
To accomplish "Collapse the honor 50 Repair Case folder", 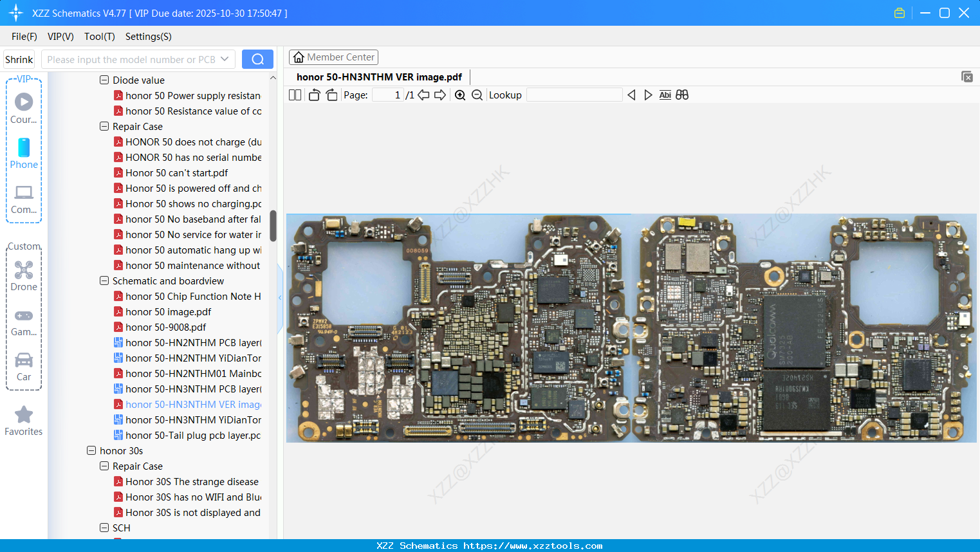I will click(104, 127).
